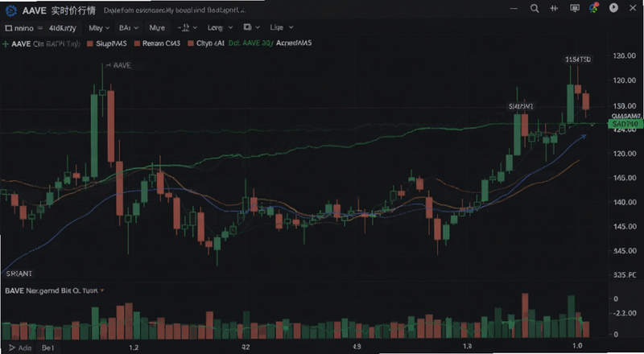The image size is (644, 354).
Task: Click the '-2.2.00' volume axis value
Action: pyautogui.click(x=625, y=313)
